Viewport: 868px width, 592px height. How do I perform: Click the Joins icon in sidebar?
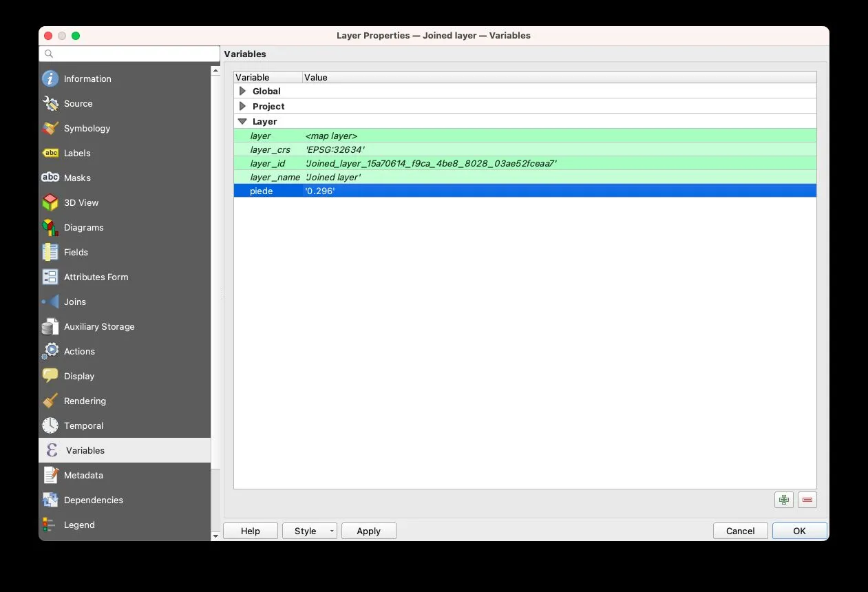[x=50, y=302]
